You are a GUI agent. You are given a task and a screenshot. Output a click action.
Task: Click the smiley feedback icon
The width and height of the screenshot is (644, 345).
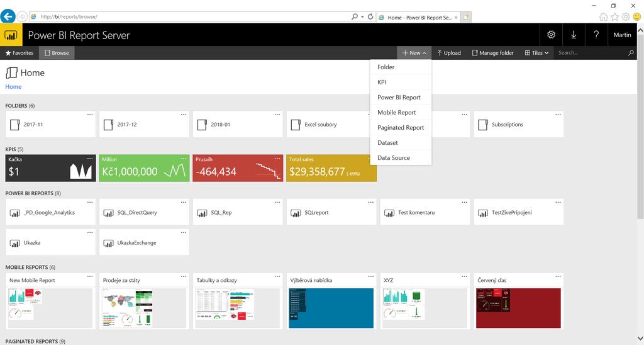tap(637, 17)
